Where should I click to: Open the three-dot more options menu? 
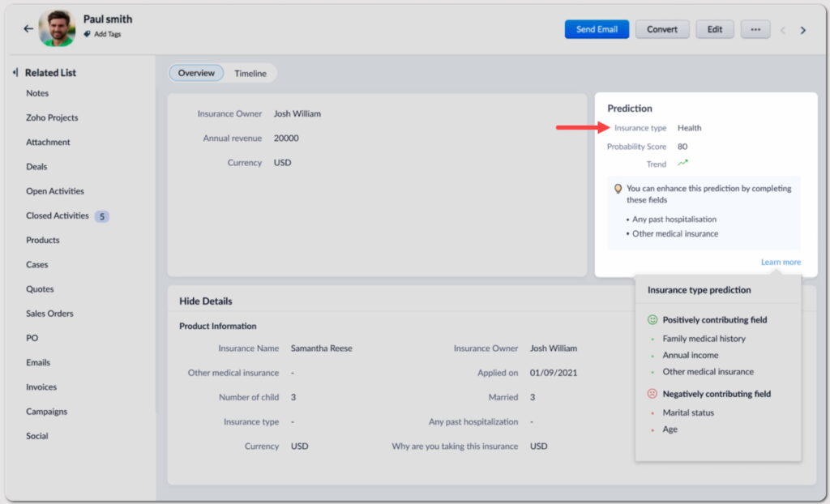755,29
